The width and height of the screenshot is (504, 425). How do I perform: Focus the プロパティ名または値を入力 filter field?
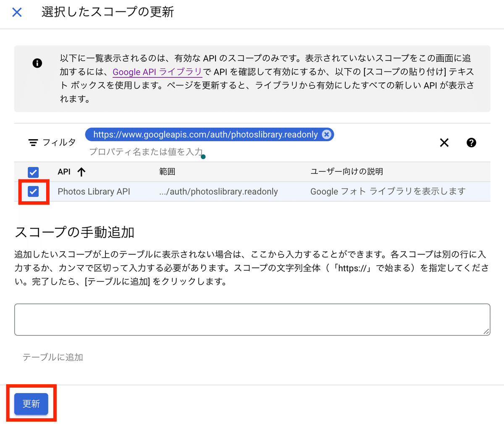click(x=146, y=152)
